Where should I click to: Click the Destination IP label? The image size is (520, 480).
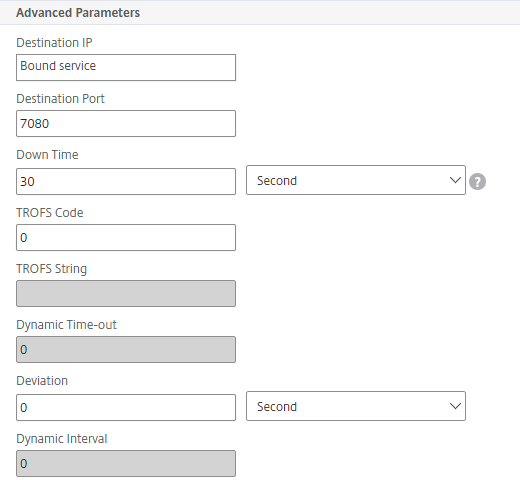54,43
